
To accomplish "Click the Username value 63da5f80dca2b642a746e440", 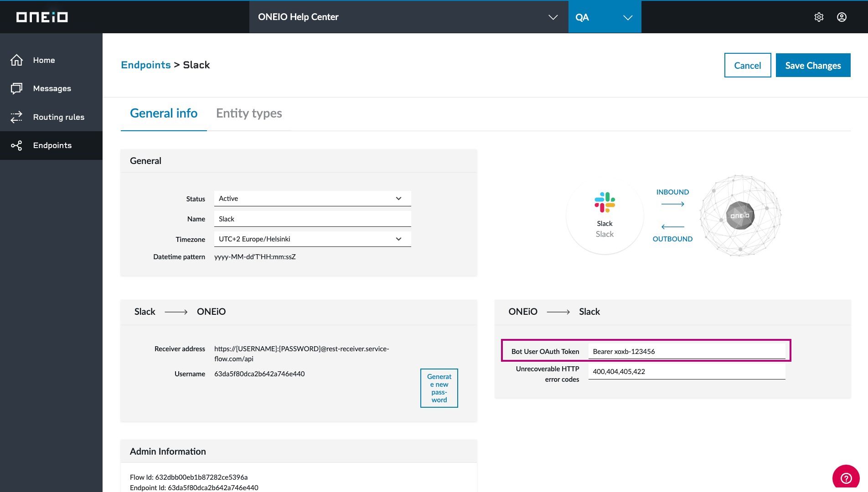I will click(259, 374).
